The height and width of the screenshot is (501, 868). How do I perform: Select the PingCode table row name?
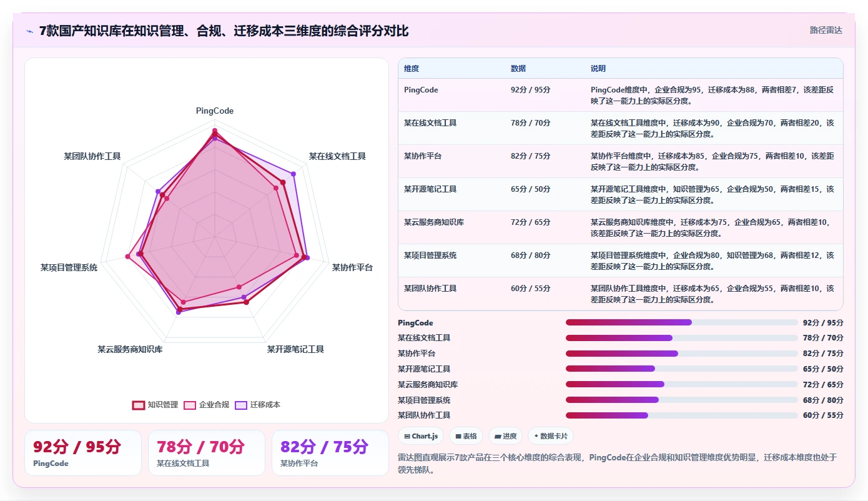point(421,90)
